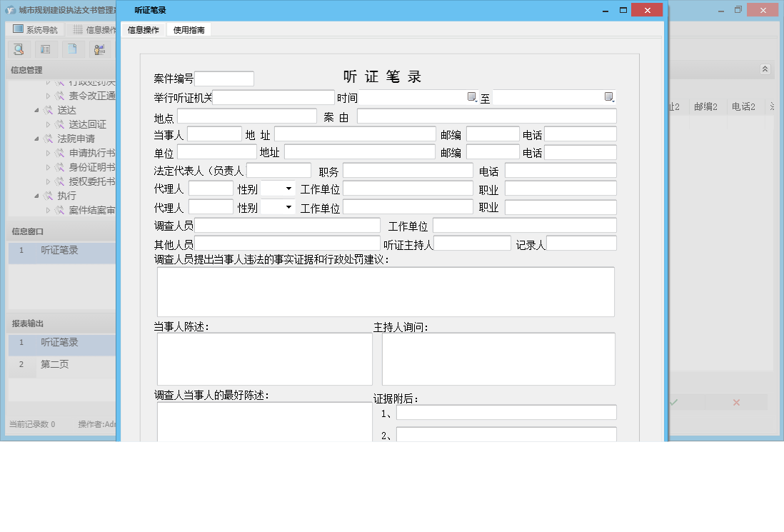Image resolution: width=784 pixels, height=532 pixels.
Task: Select the query/search toolbar icon
Action: coord(19,49)
